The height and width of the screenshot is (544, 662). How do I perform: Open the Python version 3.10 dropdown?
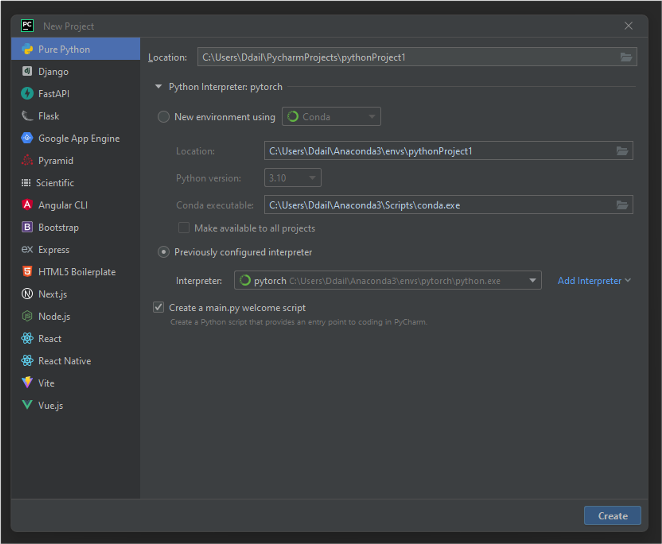pyautogui.click(x=293, y=178)
